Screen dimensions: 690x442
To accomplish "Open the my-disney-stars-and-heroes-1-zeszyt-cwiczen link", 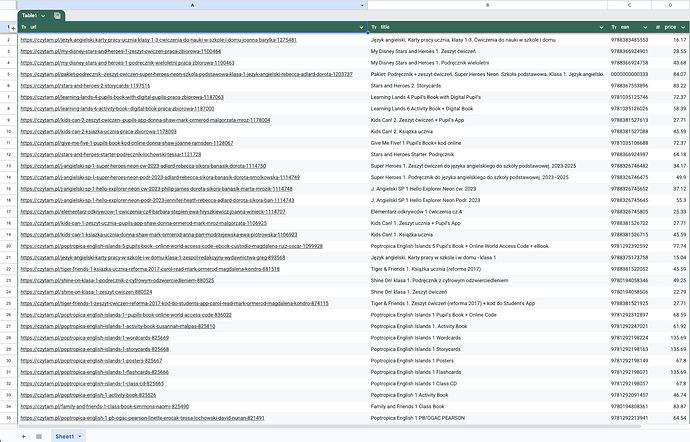I will click(x=121, y=52).
